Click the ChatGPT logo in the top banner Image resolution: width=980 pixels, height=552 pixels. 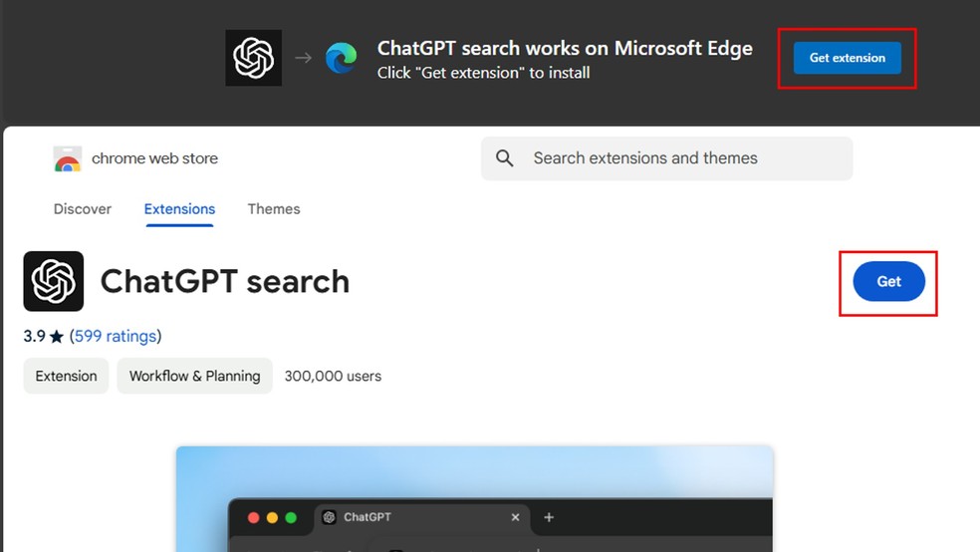(x=253, y=58)
